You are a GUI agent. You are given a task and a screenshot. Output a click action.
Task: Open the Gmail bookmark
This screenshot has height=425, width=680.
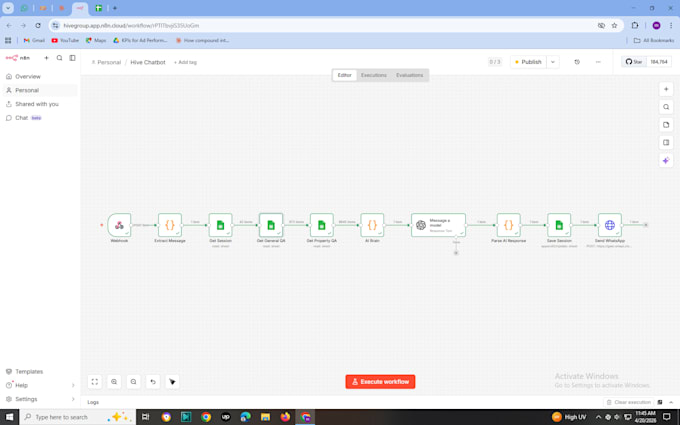[34, 40]
